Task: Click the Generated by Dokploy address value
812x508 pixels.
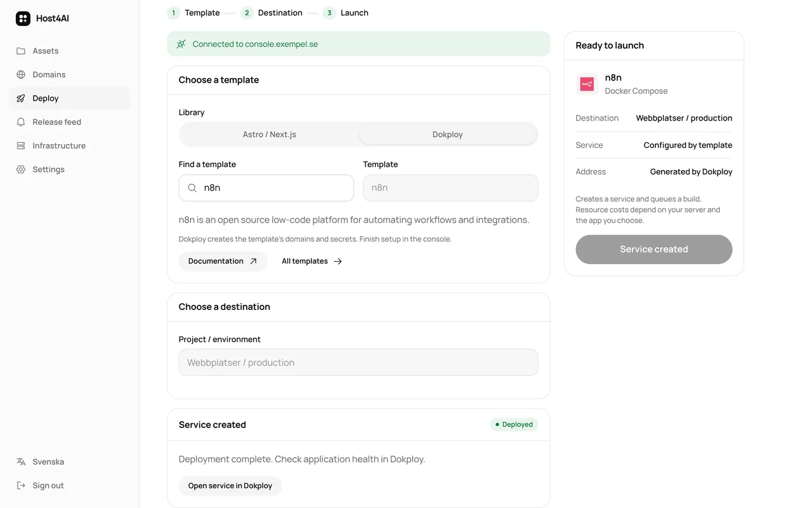Action: point(691,171)
